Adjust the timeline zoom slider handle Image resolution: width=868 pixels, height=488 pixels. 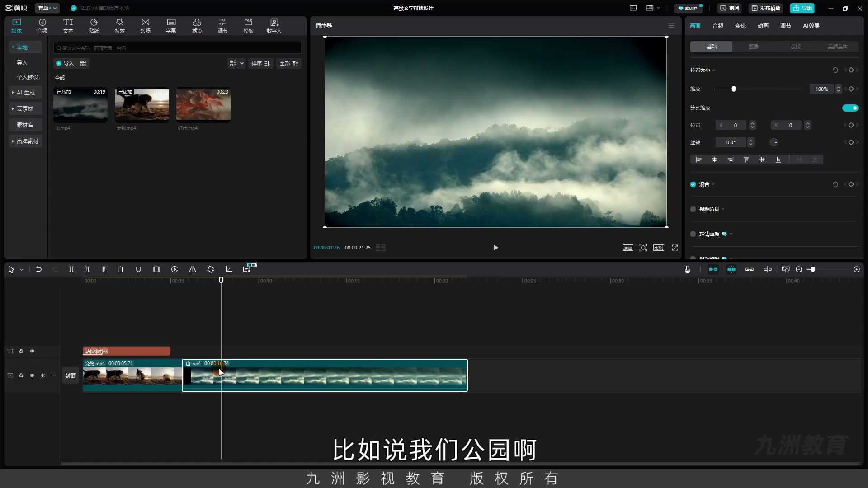click(x=812, y=269)
